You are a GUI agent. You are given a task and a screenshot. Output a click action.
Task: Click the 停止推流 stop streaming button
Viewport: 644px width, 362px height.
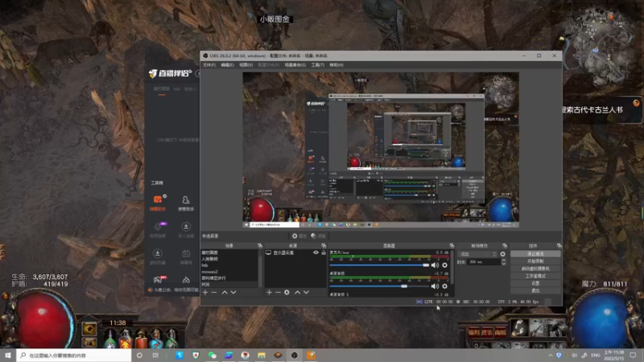pos(535,253)
